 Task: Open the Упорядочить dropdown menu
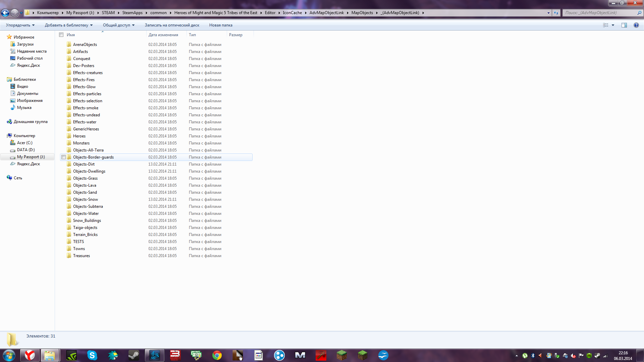(x=20, y=25)
